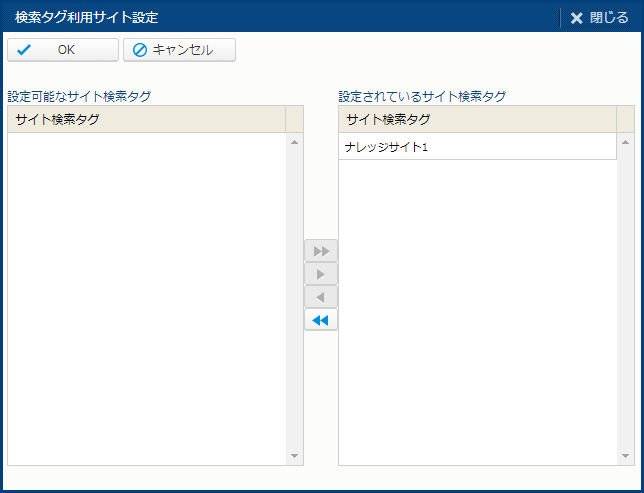Close the dialog using 閉じる

(600, 17)
